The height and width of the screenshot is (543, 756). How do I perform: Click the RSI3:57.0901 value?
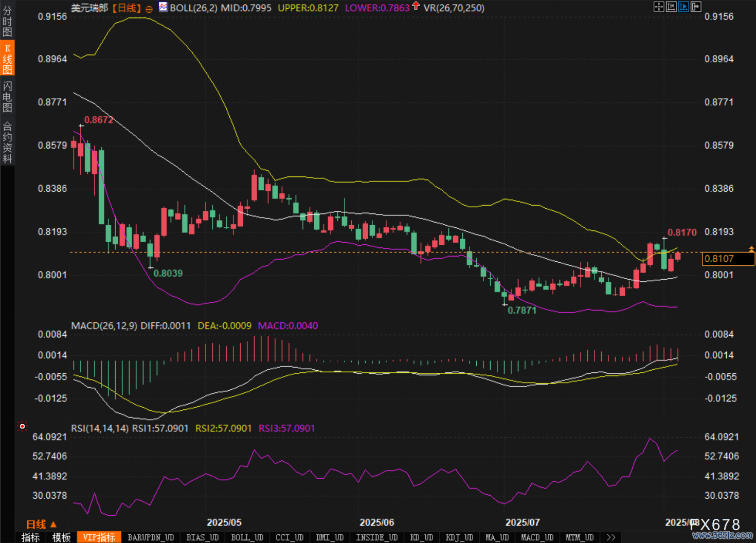click(x=286, y=428)
